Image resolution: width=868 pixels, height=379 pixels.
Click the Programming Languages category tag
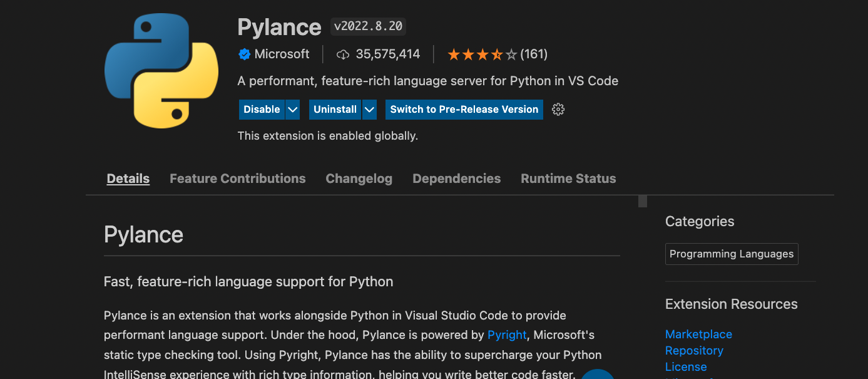point(732,254)
